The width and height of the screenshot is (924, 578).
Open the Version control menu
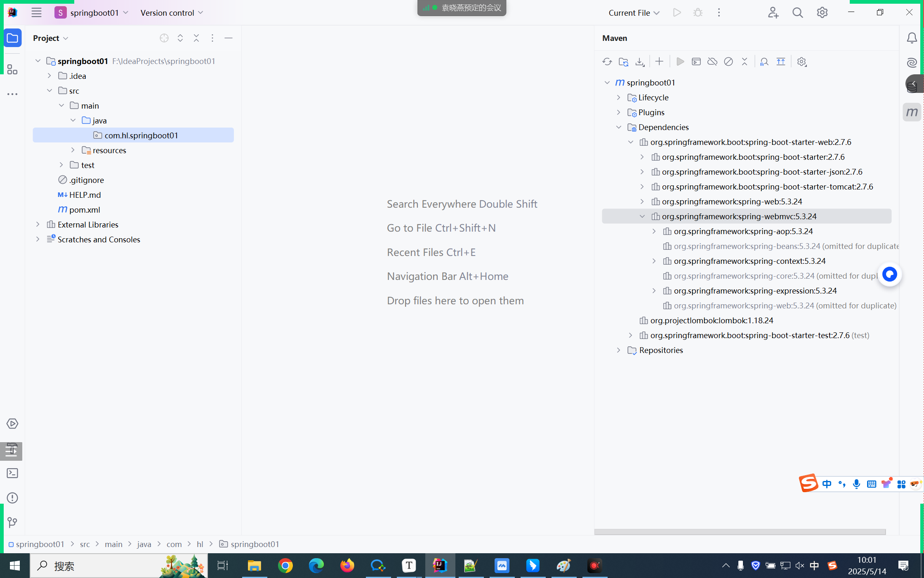pos(172,13)
